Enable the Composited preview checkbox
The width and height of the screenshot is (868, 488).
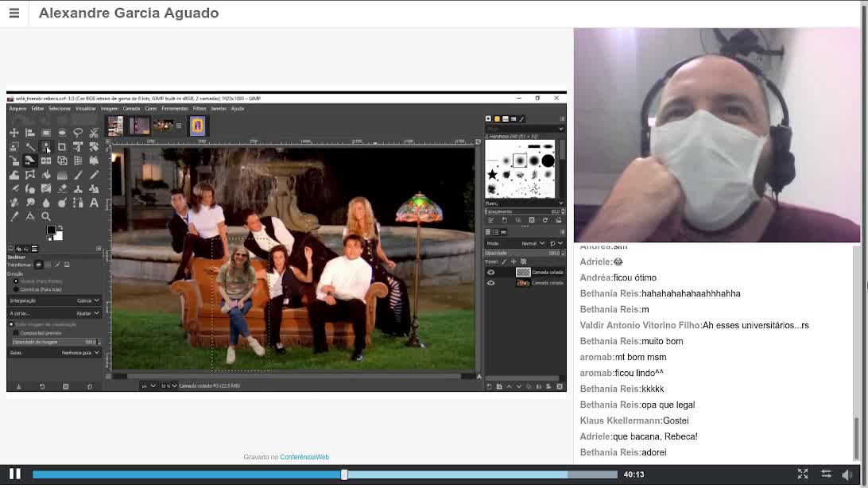16,333
